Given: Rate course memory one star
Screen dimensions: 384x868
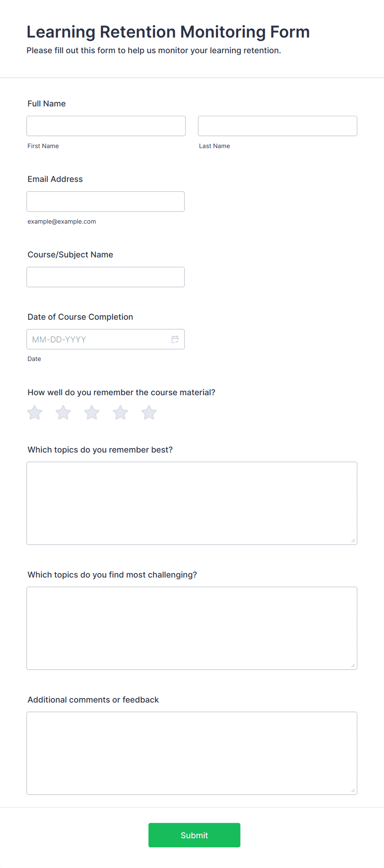Looking at the screenshot, I should click(x=35, y=413).
